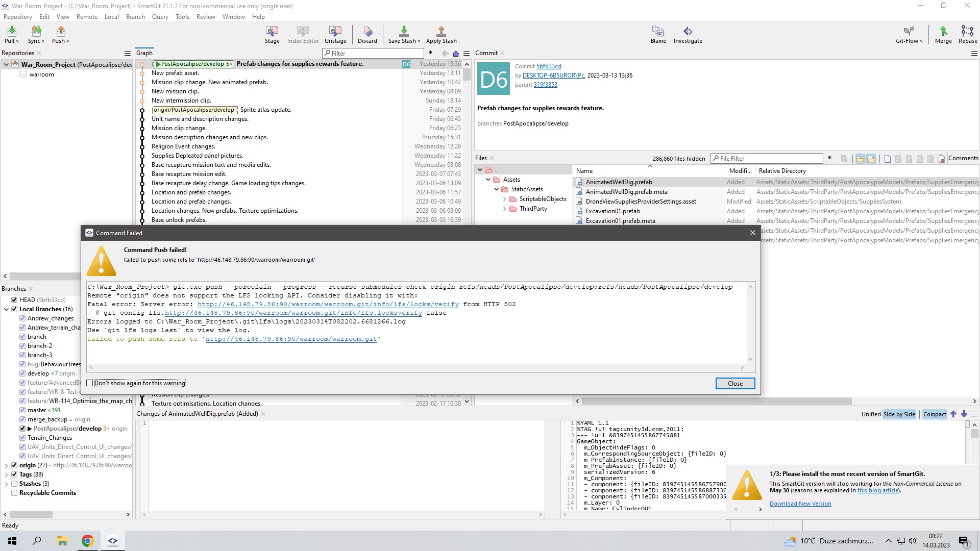The height and width of the screenshot is (551, 980).
Task: Click the error log vertical scrollbar
Action: (x=750, y=322)
